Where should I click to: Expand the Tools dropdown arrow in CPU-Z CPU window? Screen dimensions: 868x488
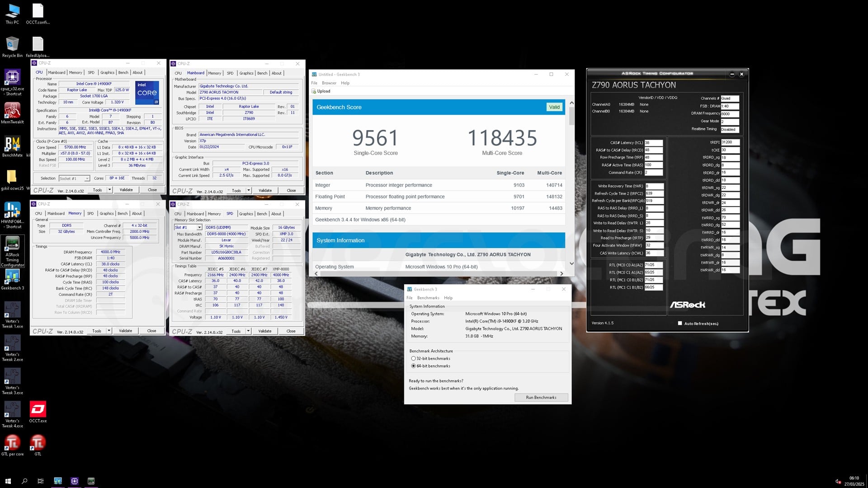[110, 190]
